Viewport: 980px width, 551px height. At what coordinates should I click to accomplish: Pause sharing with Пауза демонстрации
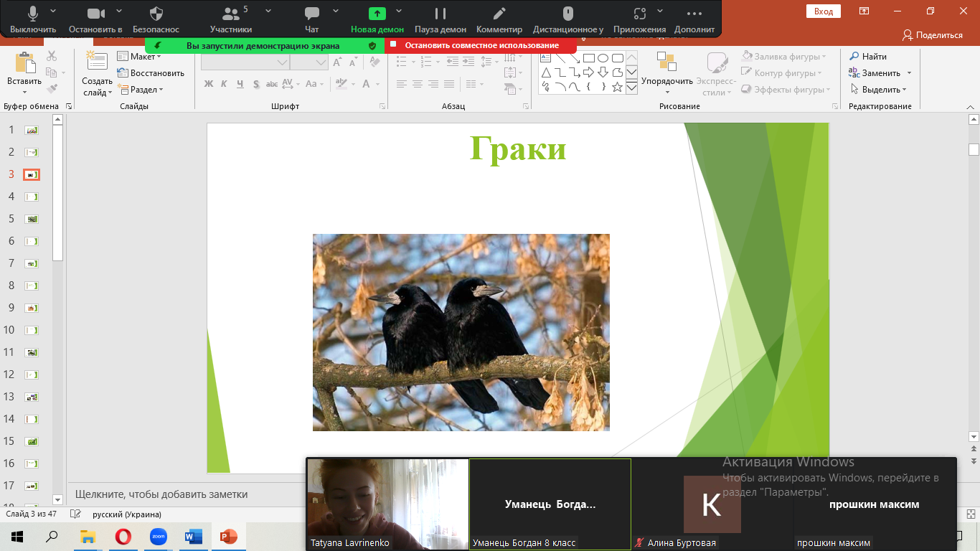pyautogui.click(x=440, y=19)
